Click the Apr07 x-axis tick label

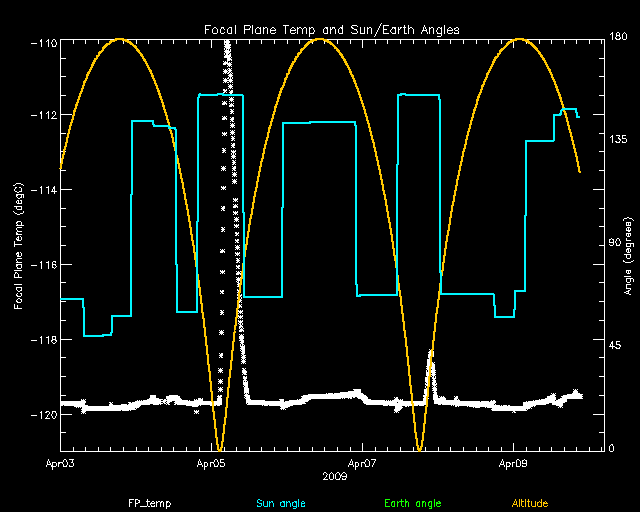(x=362, y=464)
